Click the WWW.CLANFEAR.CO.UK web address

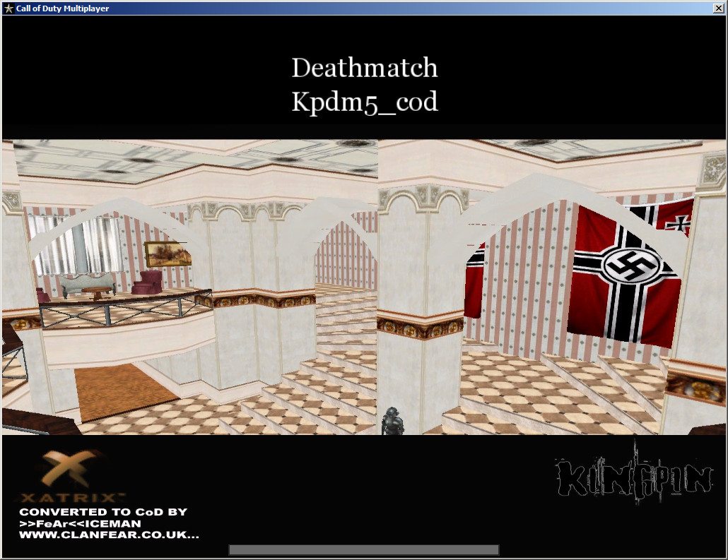109,535
